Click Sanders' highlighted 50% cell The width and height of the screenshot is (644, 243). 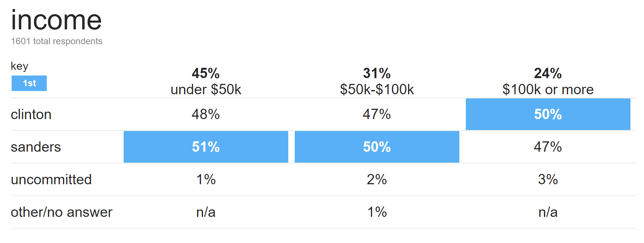coord(377,147)
